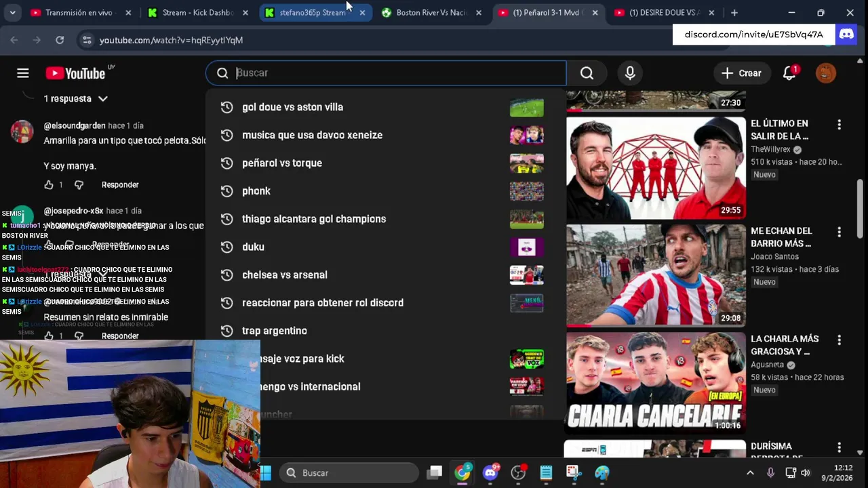The height and width of the screenshot is (488, 868).
Task: Open a new browser tab
Action: tap(734, 13)
